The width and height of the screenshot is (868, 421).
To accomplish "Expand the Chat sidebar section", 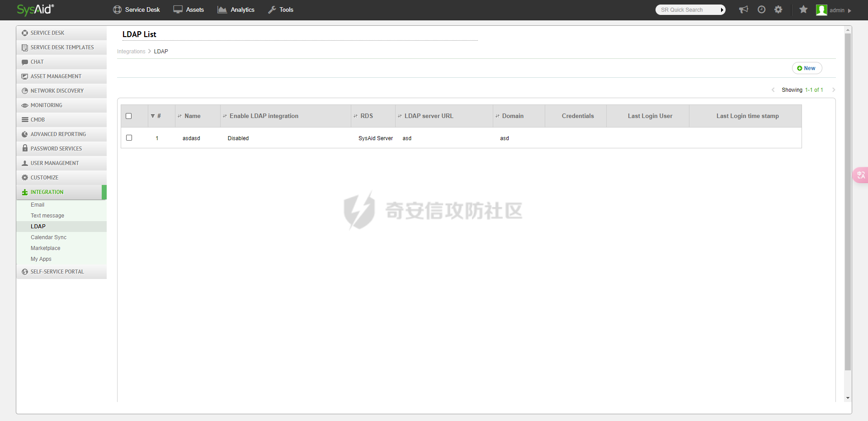I will pos(61,62).
